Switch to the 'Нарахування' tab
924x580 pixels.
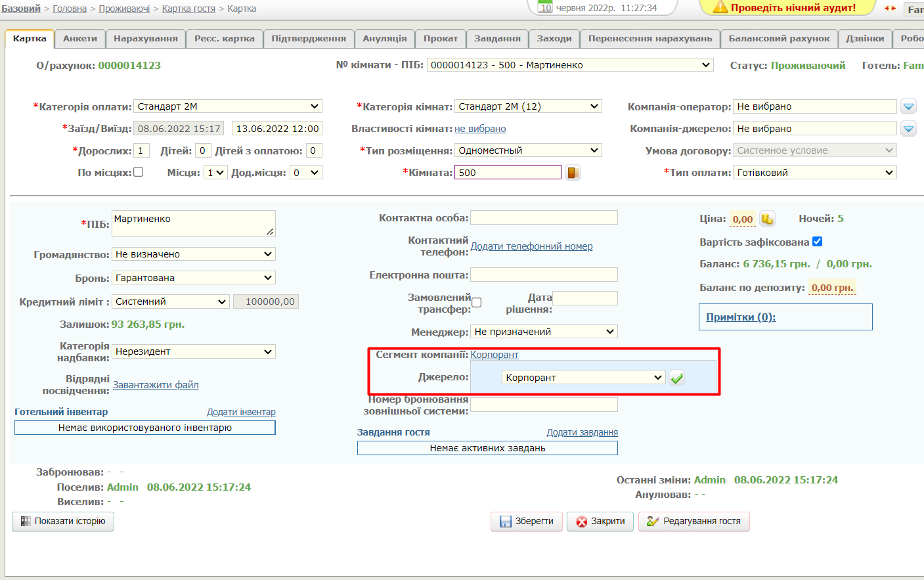pos(145,39)
